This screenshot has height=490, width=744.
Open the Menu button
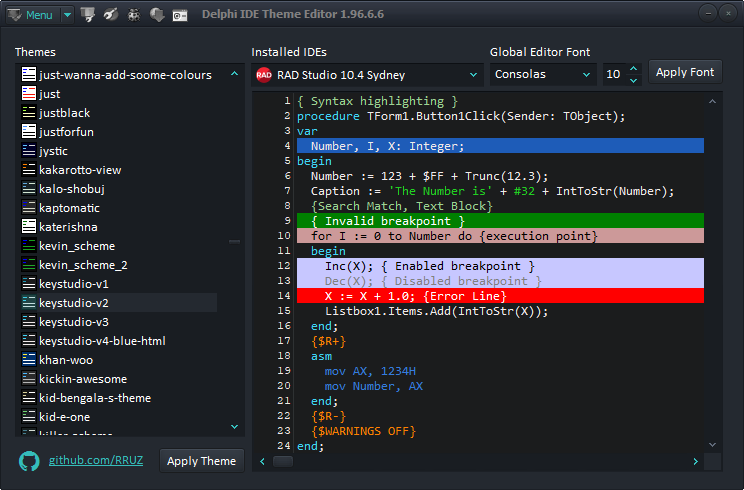point(32,15)
